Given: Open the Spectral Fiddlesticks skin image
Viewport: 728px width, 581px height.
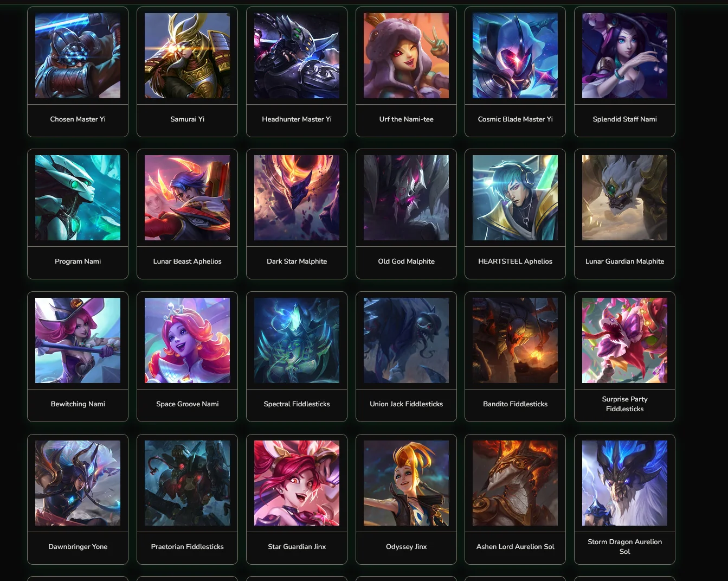Looking at the screenshot, I should click(297, 340).
